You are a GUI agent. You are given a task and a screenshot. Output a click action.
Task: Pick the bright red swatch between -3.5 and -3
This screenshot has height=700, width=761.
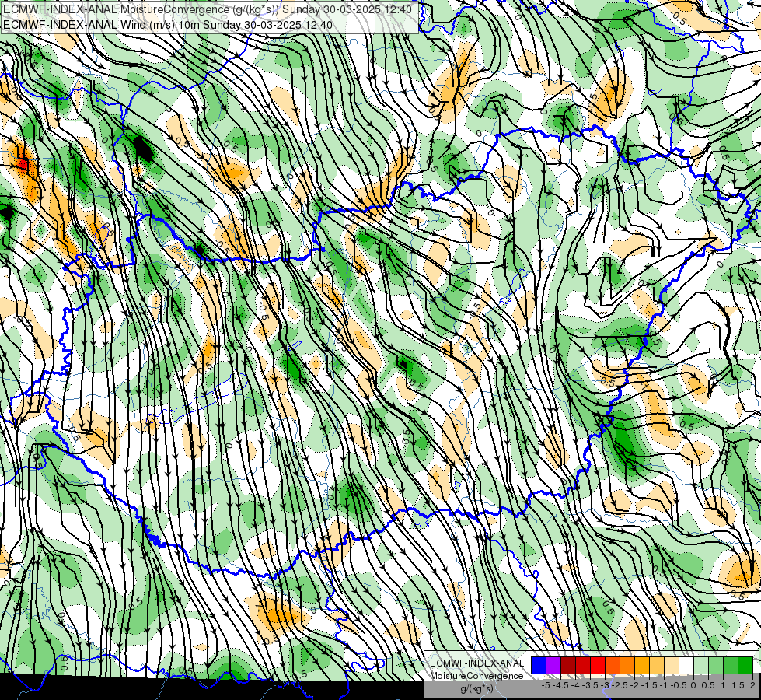(x=598, y=665)
